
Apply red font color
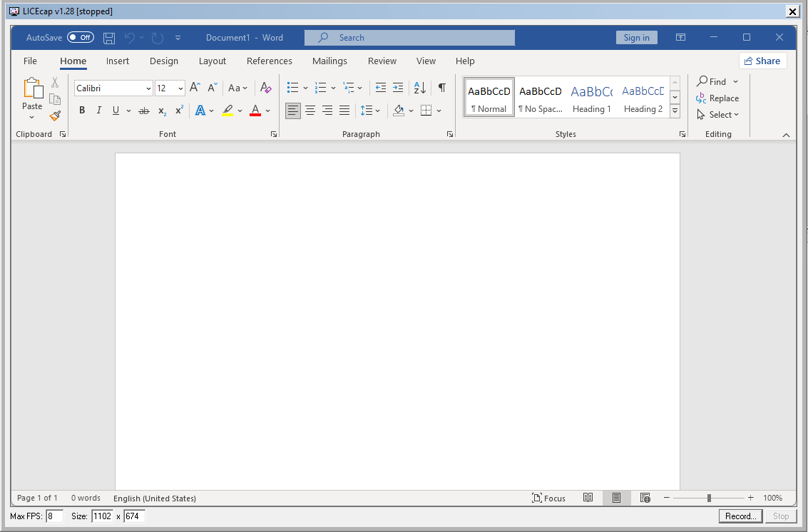click(255, 111)
